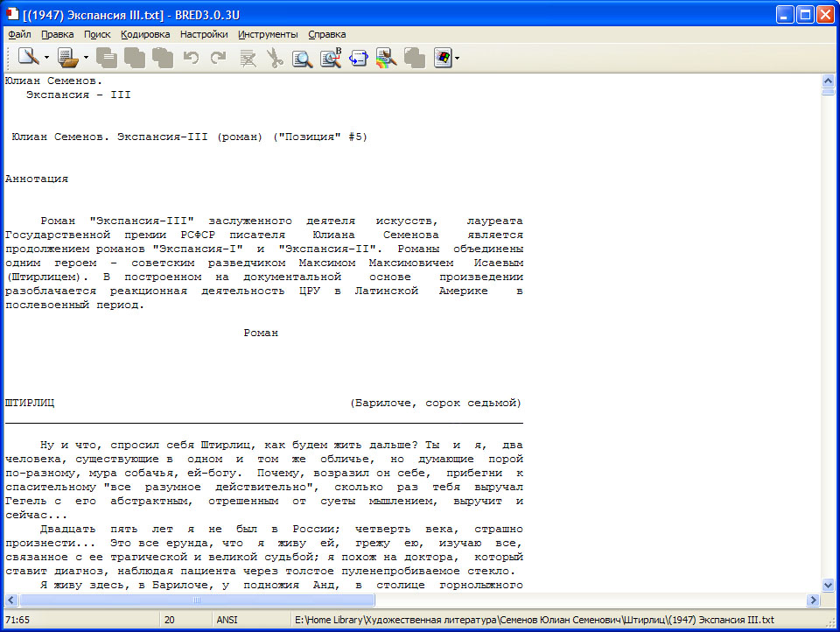Open the Кодировка menu
The image size is (840, 632).
pyautogui.click(x=145, y=34)
